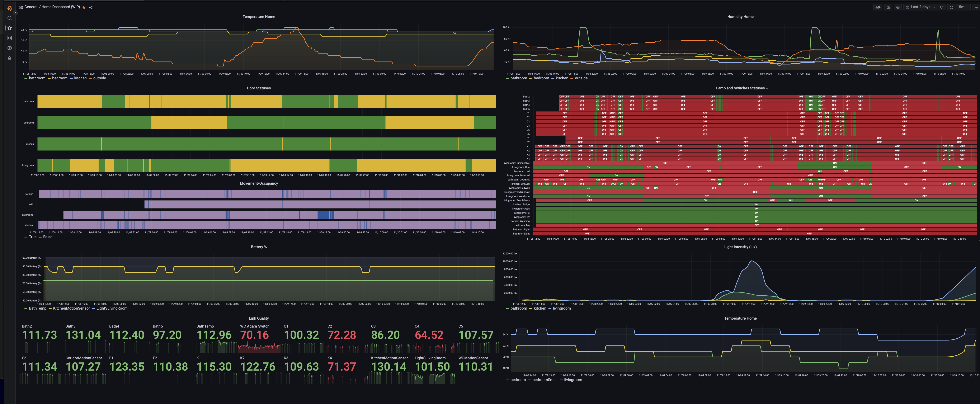
Task: Click the Home Dashboard (WIP) title
Action: [x=61, y=7]
